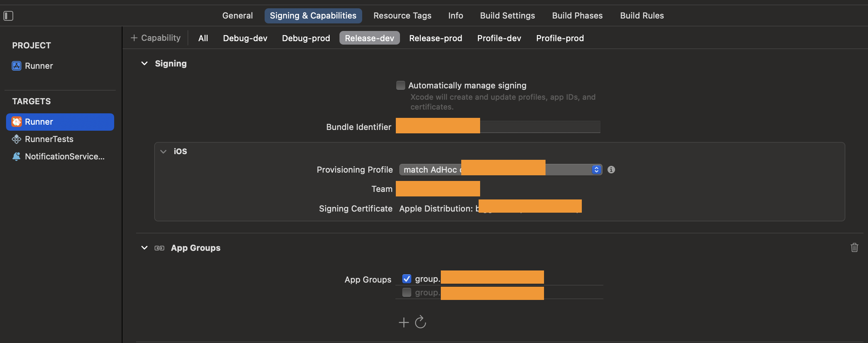Collapse the iOS signing subsection
Image resolution: width=868 pixels, height=343 pixels.
163,151
